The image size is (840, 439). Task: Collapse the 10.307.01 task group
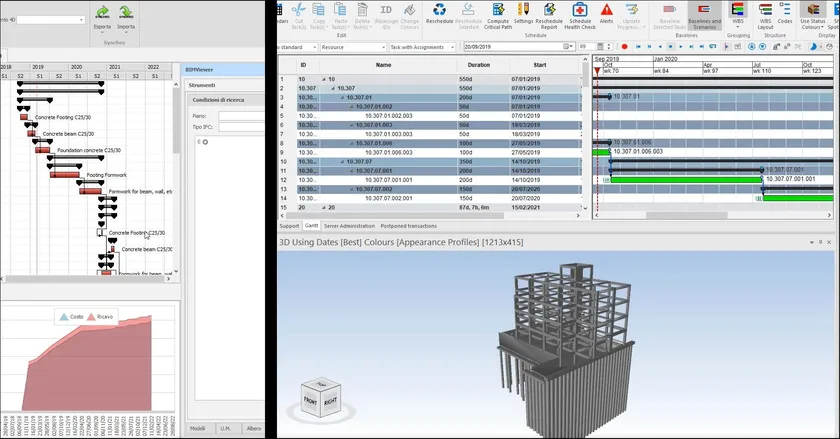point(341,97)
